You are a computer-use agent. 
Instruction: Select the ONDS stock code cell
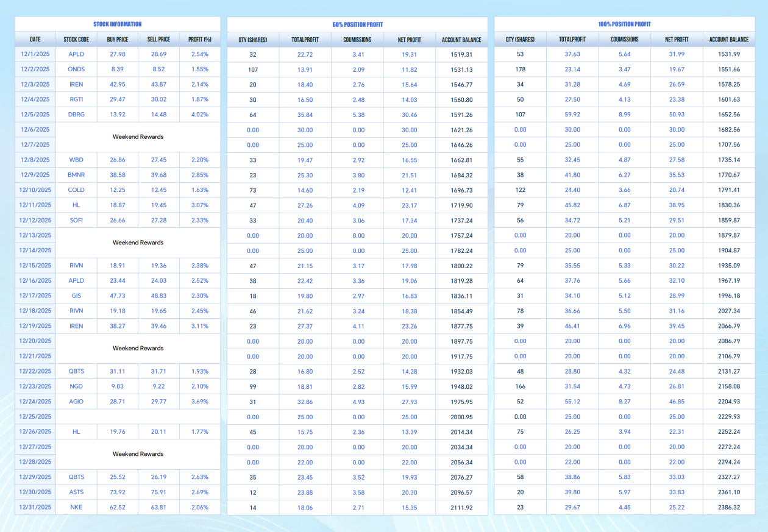[x=76, y=69]
